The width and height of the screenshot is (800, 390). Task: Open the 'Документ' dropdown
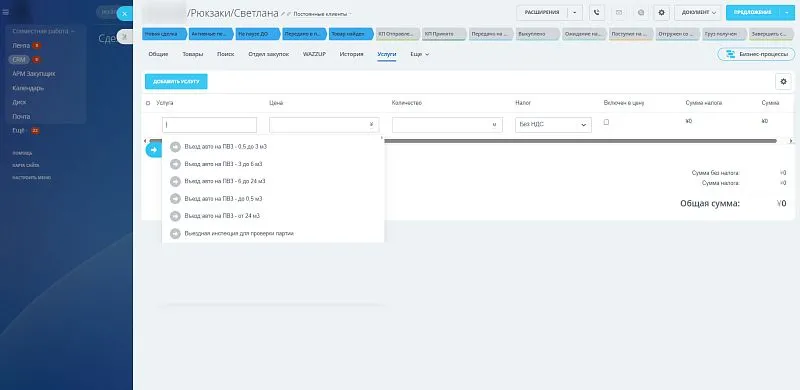click(698, 12)
